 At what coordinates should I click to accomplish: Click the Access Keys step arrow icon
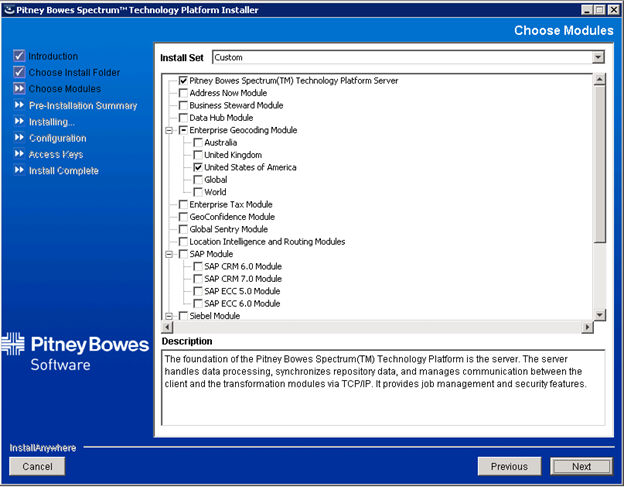click(x=18, y=154)
